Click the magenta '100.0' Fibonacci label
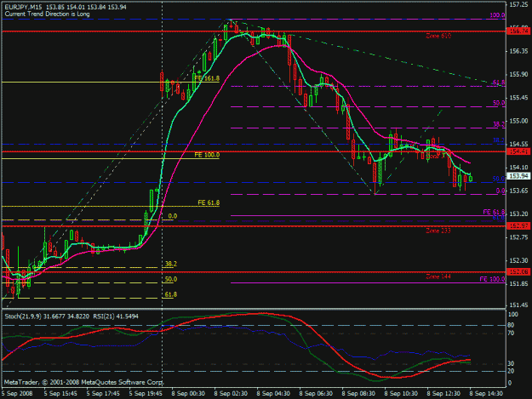 pos(497,15)
